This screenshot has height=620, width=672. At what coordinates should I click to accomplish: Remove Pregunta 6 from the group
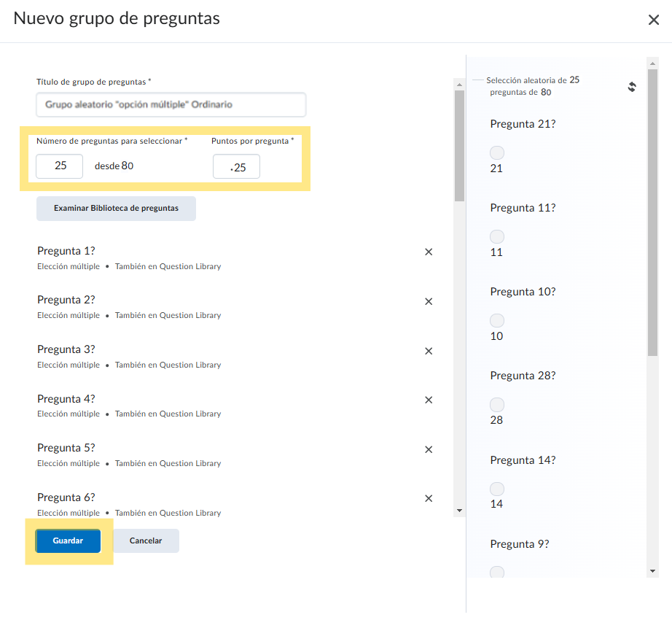coord(429,498)
